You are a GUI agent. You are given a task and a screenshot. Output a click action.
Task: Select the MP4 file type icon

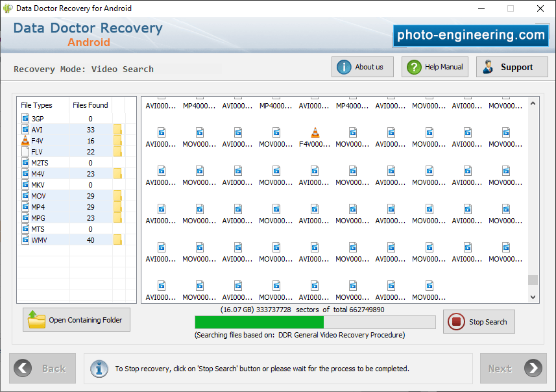click(x=25, y=206)
